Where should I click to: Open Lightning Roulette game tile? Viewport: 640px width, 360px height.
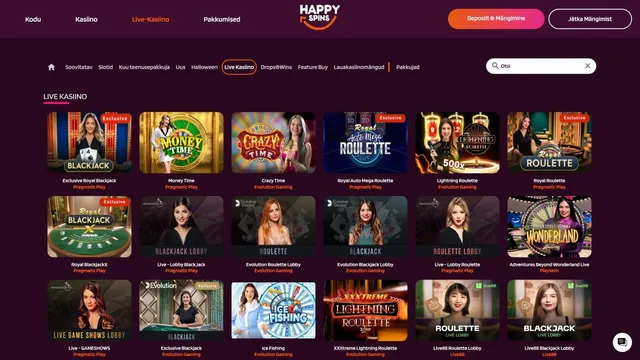click(457, 142)
